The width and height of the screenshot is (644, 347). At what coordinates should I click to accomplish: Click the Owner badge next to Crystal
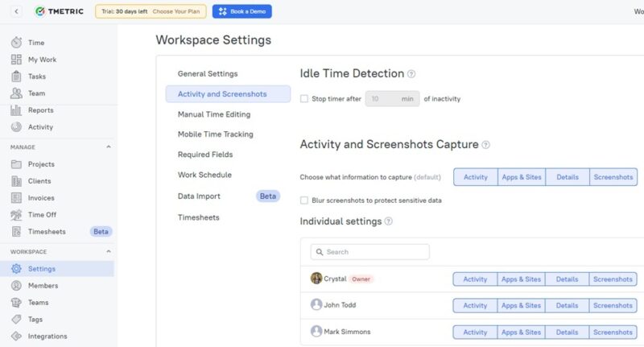(x=361, y=279)
